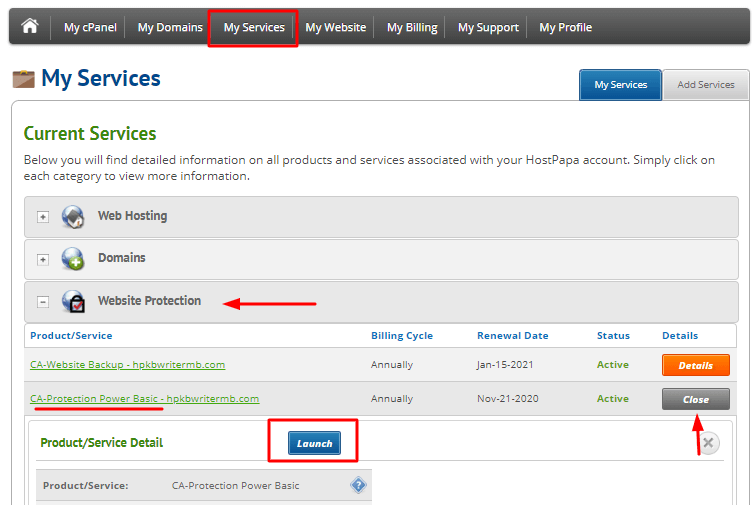Click the Web Hosting globe icon

(x=73, y=216)
